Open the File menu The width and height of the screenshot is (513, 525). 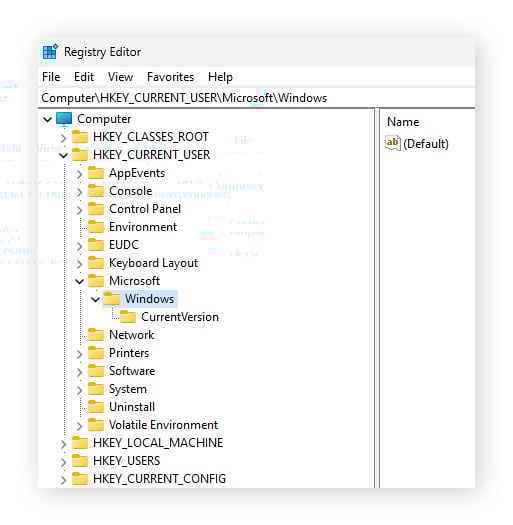pos(51,77)
